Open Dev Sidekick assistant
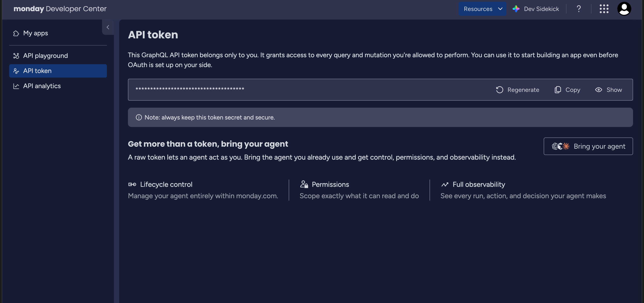644x303 pixels. pos(536,9)
